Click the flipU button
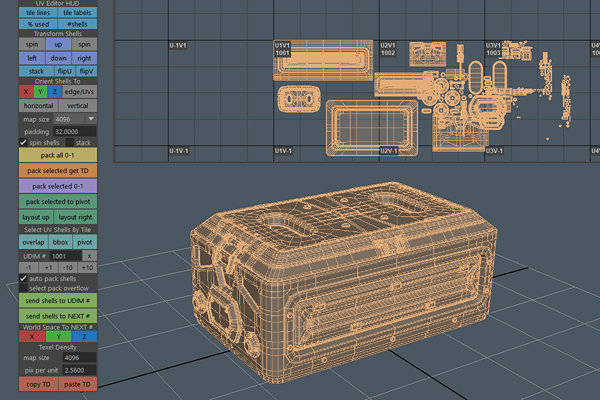 (64, 72)
